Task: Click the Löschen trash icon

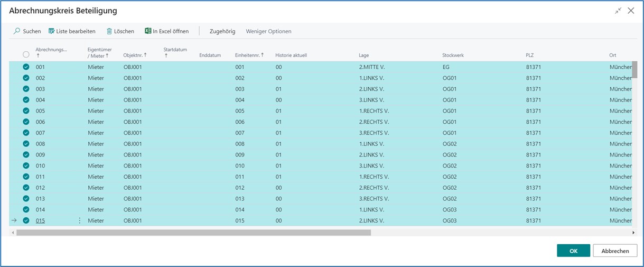Action: [x=109, y=31]
